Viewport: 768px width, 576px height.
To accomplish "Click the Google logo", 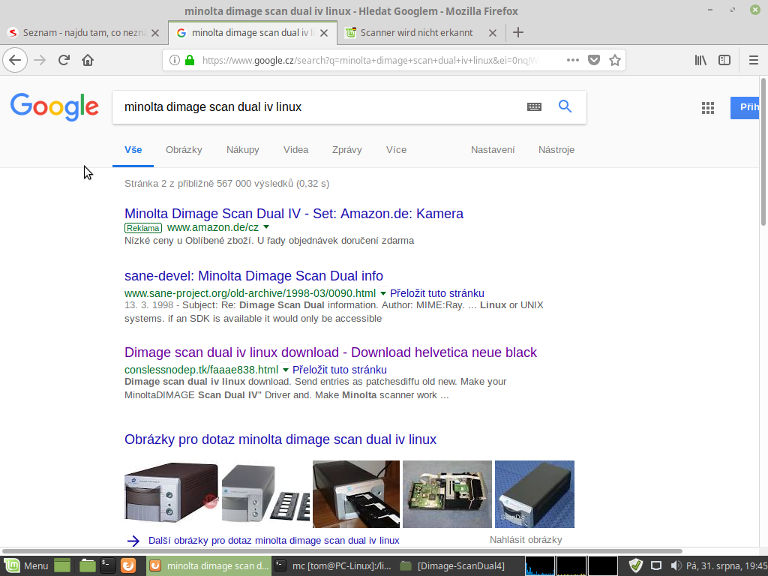I will pyautogui.click(x=54, y=107).
